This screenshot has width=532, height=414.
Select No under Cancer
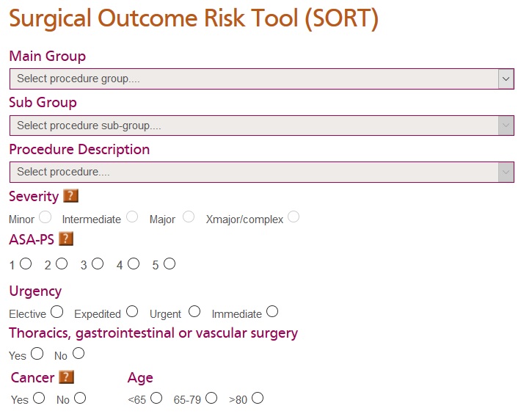click(80, 398)
